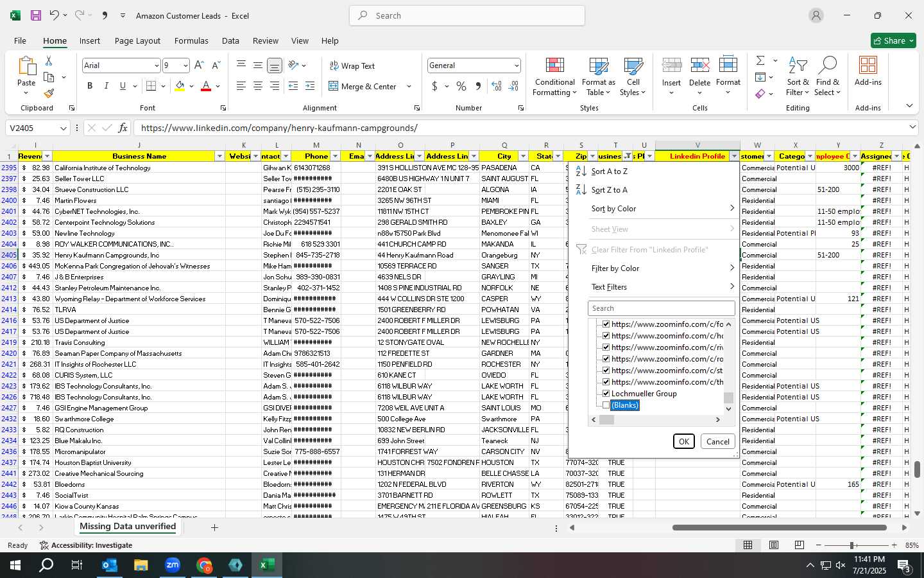Image resolution: width=924 pixels, height=578 pixels.
Task: Open the Page Layout tab
Action: click(x=137, y=40)
